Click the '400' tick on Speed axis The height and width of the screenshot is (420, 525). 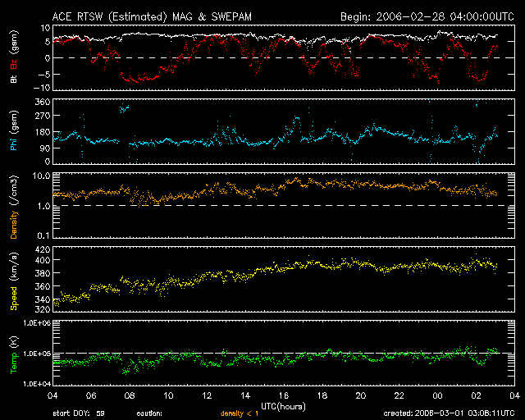pos(43,260)
